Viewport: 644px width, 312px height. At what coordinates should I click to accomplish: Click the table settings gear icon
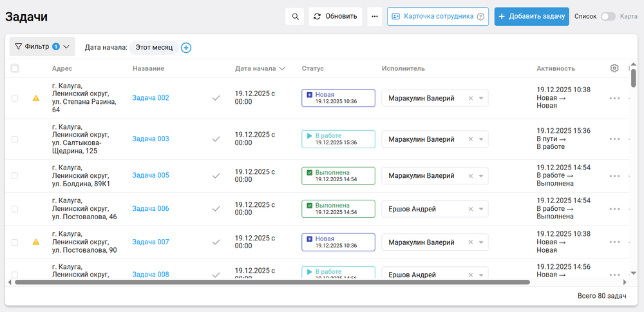(614, 68)
